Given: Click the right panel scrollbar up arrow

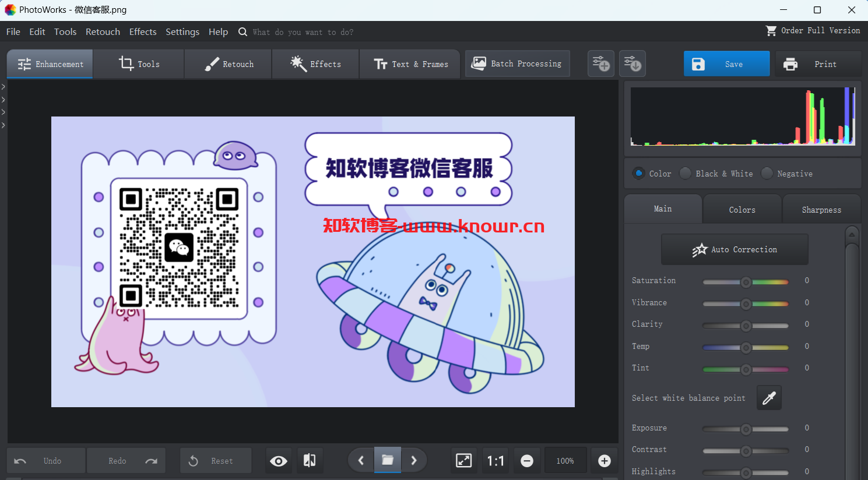Looking at the screenshot, I should point(852,234).
